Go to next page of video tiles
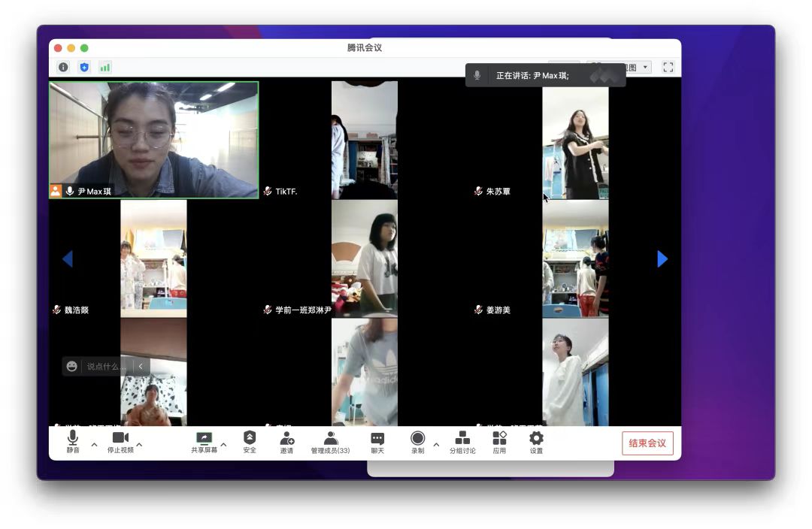Screen dimensions: 812x529 pos(662,259)
